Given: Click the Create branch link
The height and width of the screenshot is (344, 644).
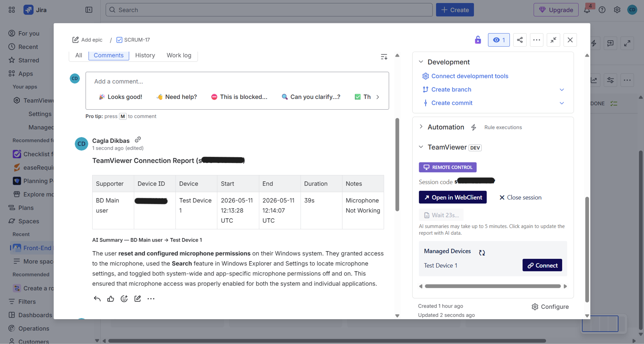Looking at the screenshot, I should (451, 89).
